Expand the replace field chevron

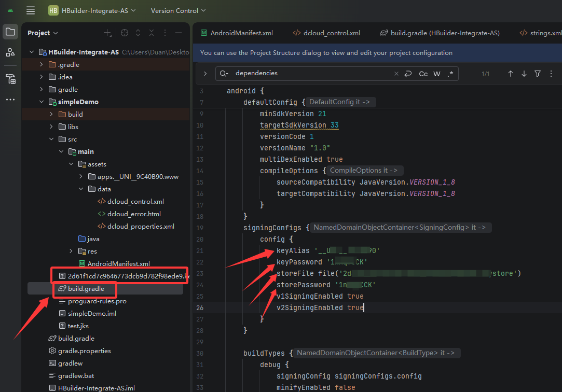[x=205, y=74]
